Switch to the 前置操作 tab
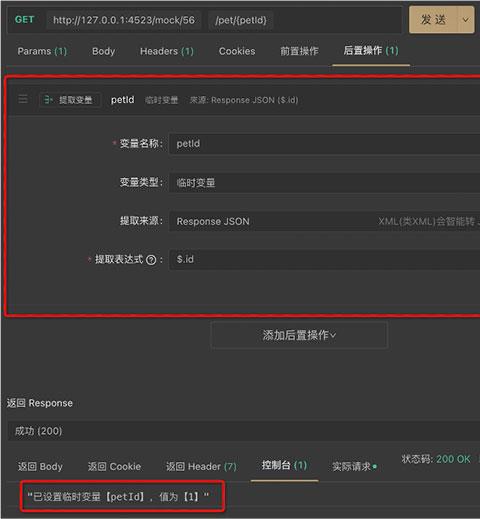 299,51
